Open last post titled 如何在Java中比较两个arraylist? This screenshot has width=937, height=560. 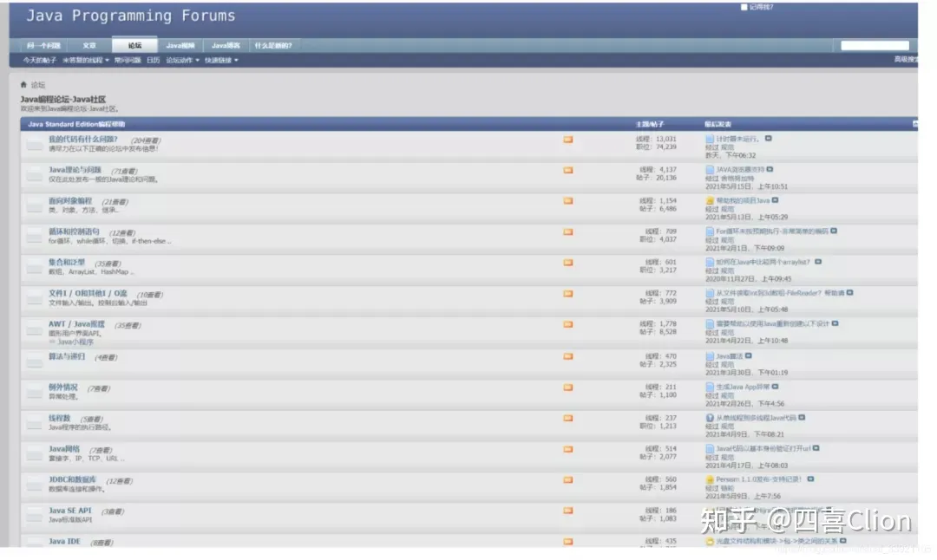[x=763, y=262]
